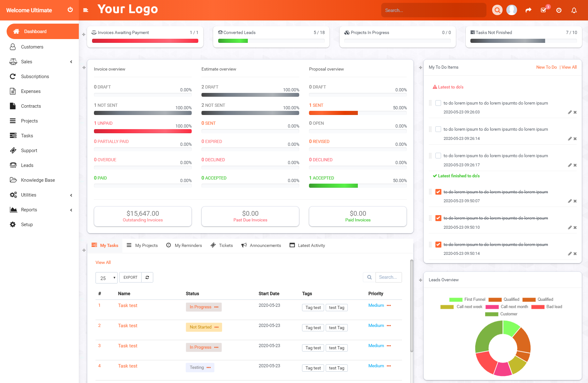Open the todo checklist icon with badge

tap(544, 10)
